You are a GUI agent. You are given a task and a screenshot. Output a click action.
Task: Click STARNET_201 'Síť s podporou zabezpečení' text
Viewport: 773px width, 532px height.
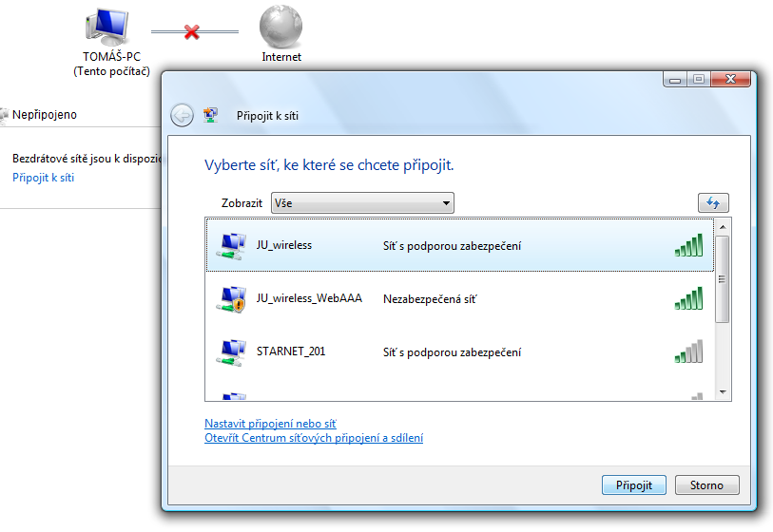pyautogui.click(x=452, y=352)
